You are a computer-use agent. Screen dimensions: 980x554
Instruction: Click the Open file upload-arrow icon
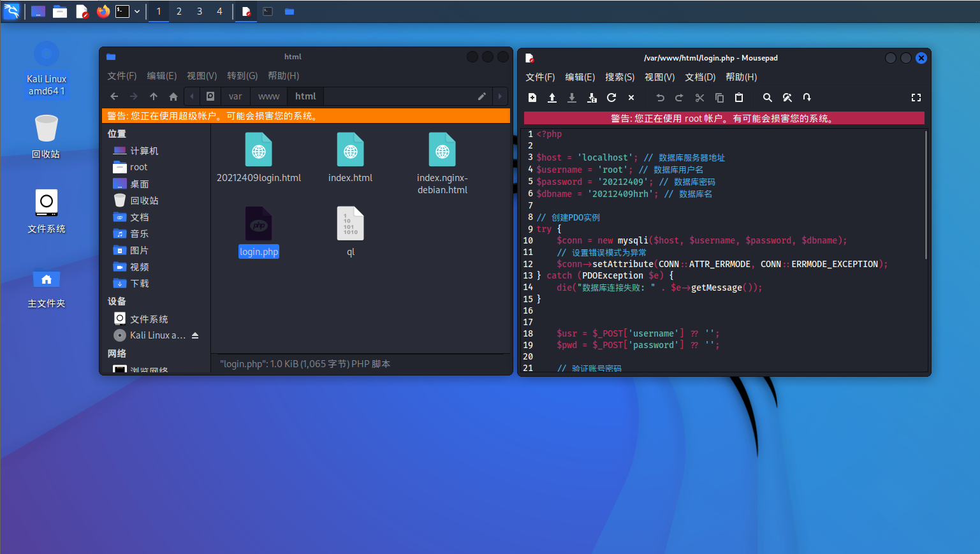[552, 98]
